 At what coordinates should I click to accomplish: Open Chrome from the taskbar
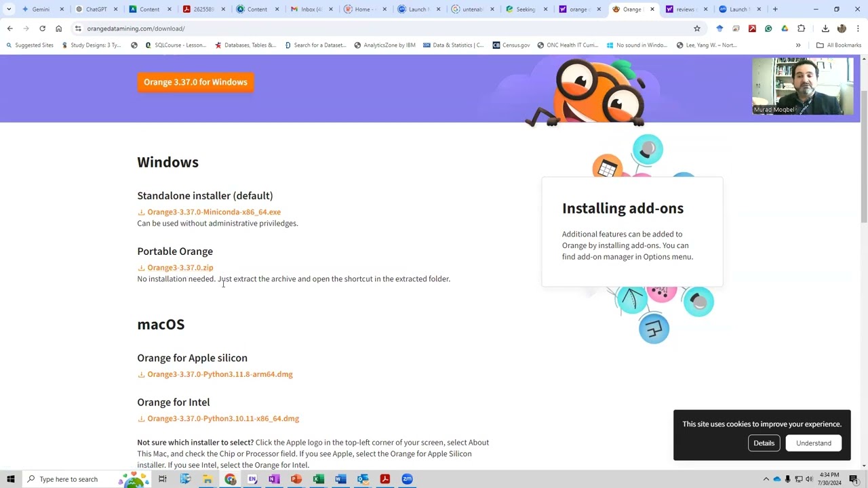pyautogui.click(x=231, y=479)
